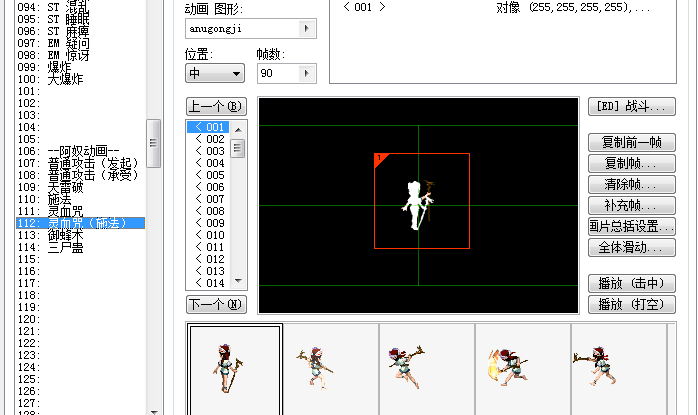Play animation with 播放 (打空)
698x415 pixels.
click(632, 305)
